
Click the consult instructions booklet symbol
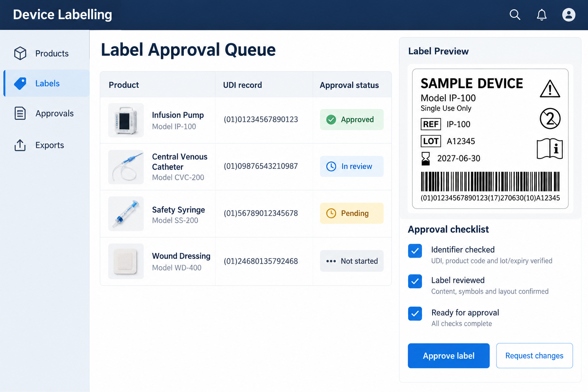coord(550,149)
